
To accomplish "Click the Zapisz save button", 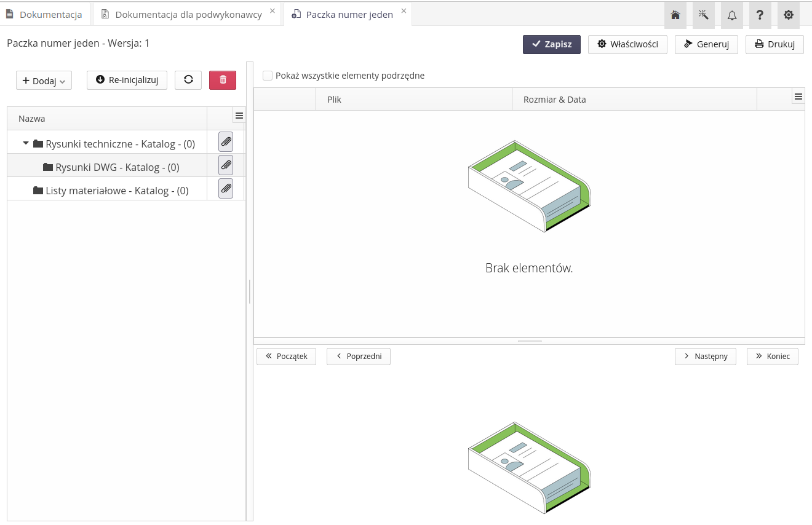I will pos(552,44).
